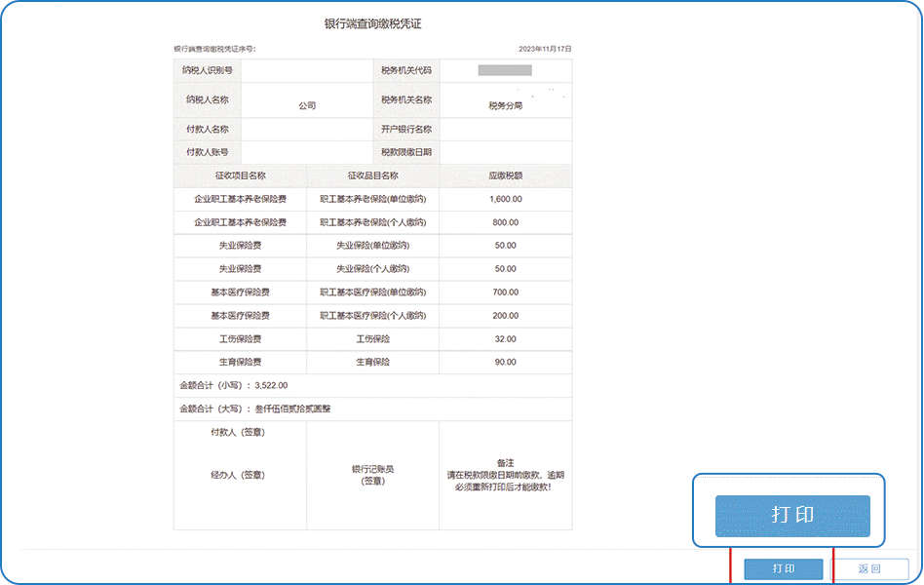Click the 应缴税额 column header

[505, 175]
